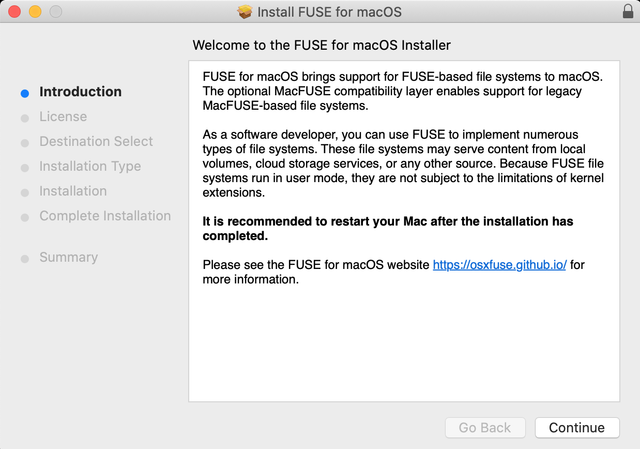Click the lock icon in title bar
The image size is (640, 449).
628,11
